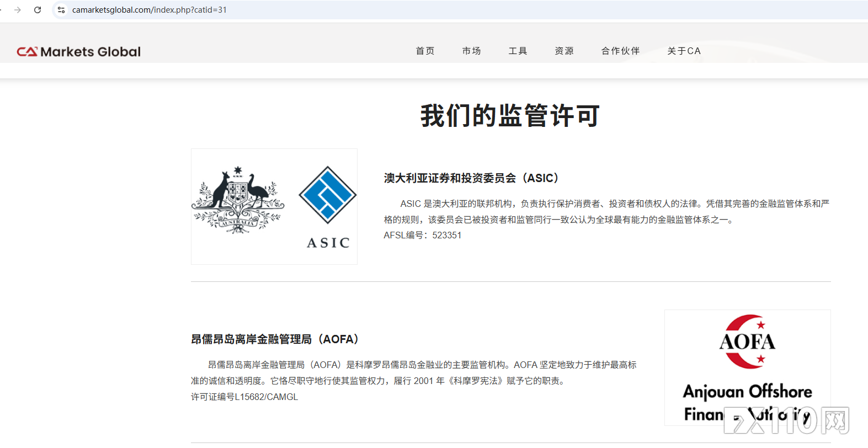Click the 许可证编号L15682/CAMGL text
The height and width of the screenshot is (448, 868).
tap(244, 397)
